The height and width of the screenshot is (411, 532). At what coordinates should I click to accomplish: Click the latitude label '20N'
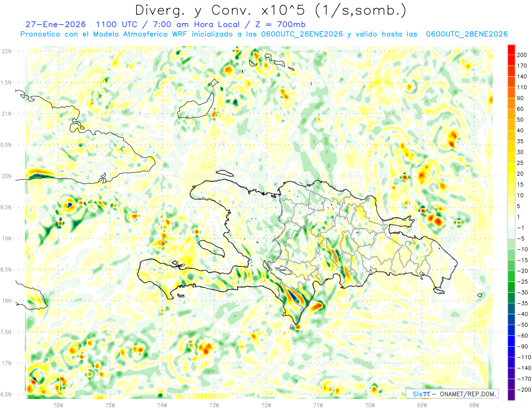coord(7,176)
